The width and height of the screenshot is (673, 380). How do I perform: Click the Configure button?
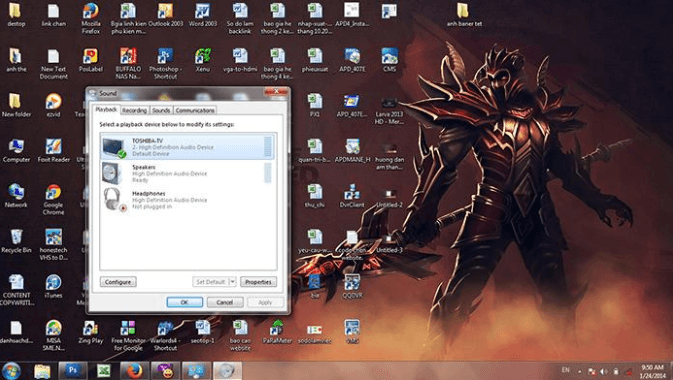(x=118, y=282)
